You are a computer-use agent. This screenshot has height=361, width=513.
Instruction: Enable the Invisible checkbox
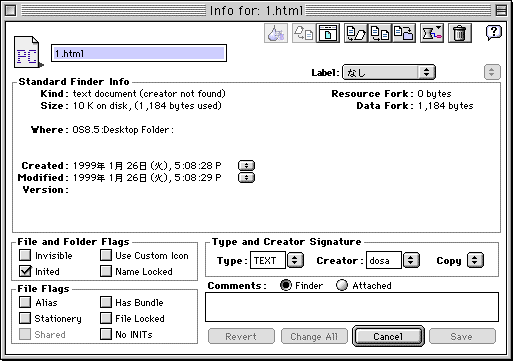click(x=25, y=255)
